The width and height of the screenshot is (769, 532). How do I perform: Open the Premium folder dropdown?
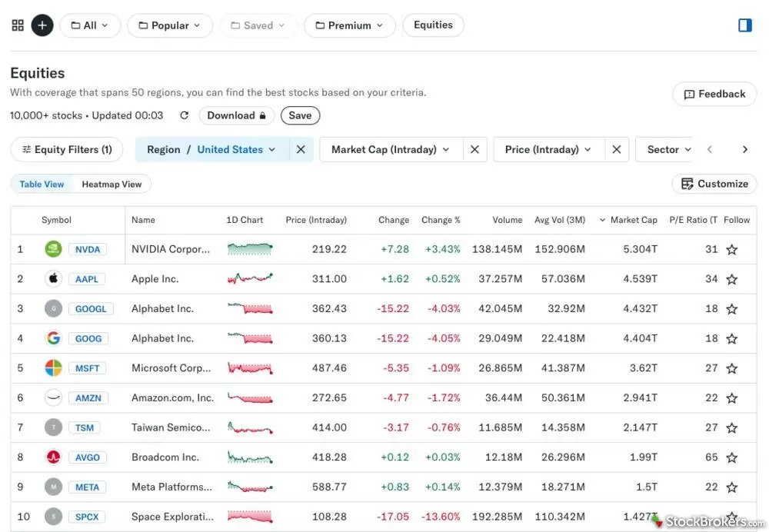click(349, 25)
